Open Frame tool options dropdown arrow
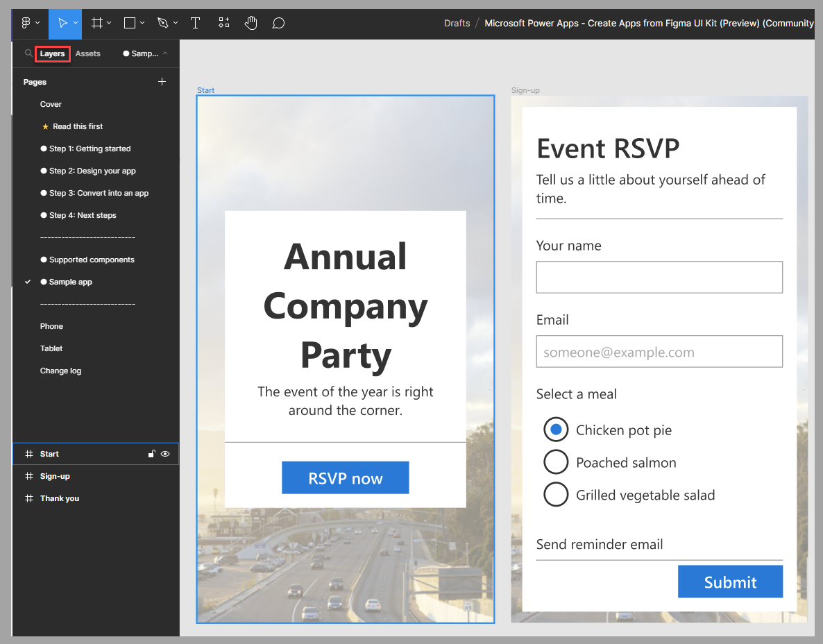 coord(109,23)
